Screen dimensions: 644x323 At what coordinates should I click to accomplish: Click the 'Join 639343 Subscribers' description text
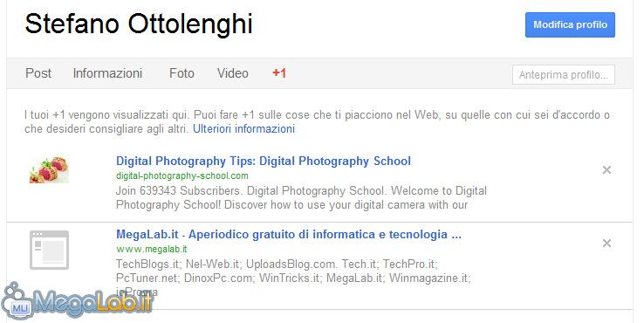[301, 197]
